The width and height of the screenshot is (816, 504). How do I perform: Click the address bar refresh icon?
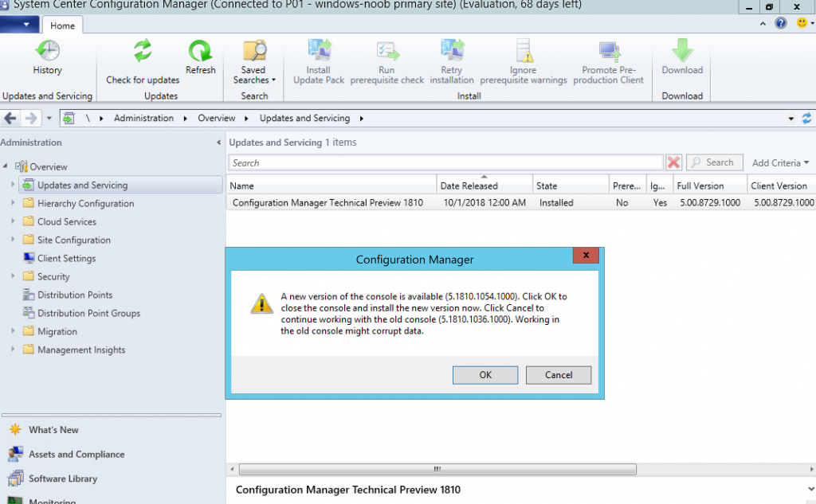pos(806,119)
